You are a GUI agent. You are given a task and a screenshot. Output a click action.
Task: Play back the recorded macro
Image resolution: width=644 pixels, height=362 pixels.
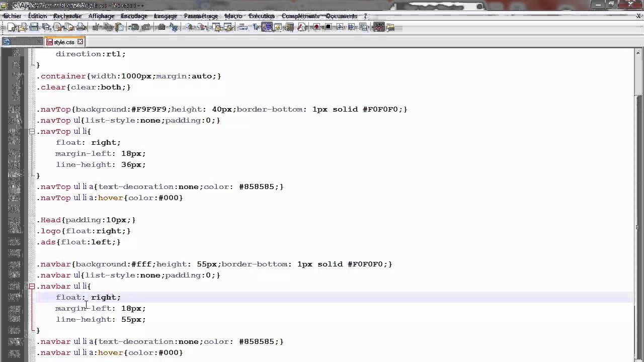pos(340,27)
